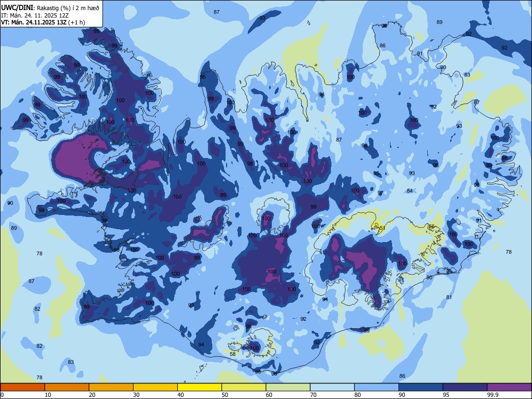Click the "58" humidity value on the map
Image resolution: width=532 pixels, height=399 pixels.
[232, 354]
